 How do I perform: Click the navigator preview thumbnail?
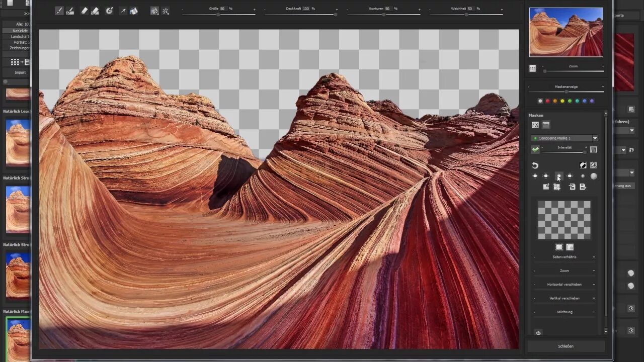(x=566, y=32)
